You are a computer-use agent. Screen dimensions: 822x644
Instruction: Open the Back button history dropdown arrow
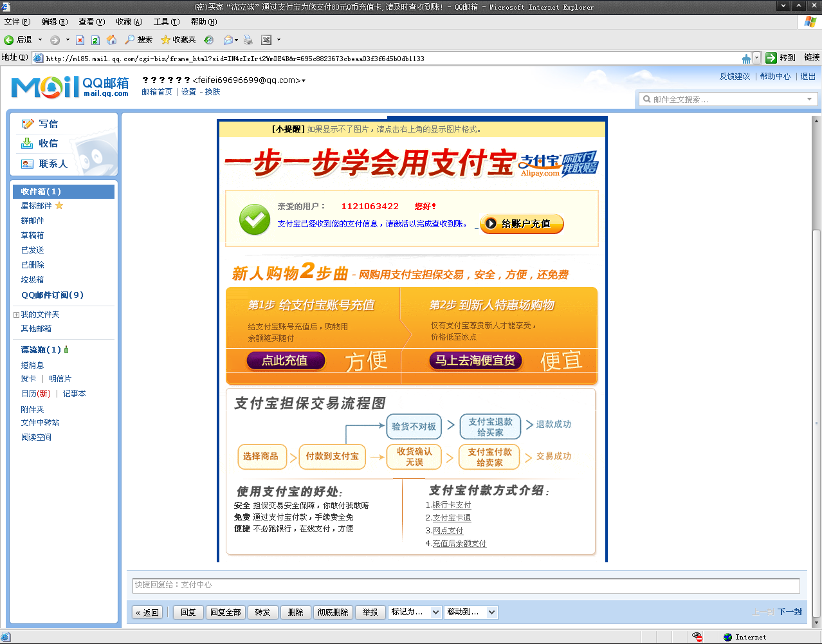click(x=40, y=40)
